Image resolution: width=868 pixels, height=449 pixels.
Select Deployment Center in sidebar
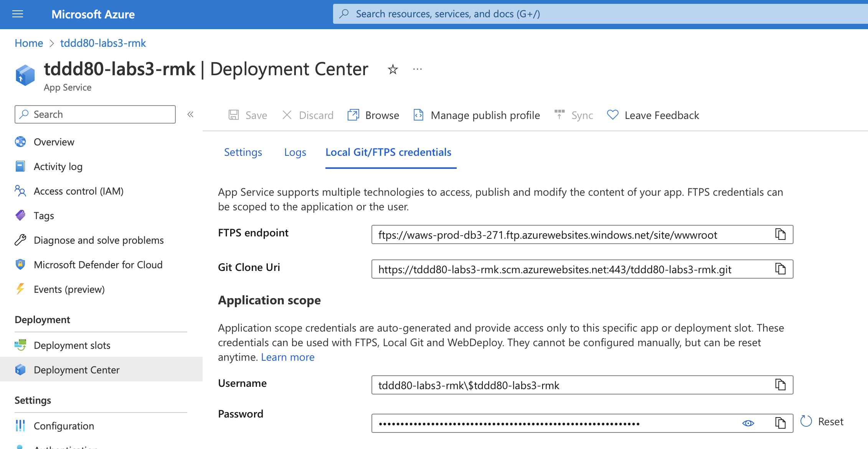pyautogui.click(x=101, y=370)
